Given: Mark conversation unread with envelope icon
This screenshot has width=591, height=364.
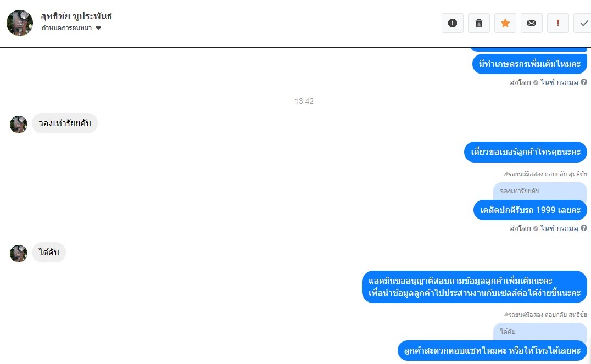Looking at the screenshot, I should click(x=532, y=24).
